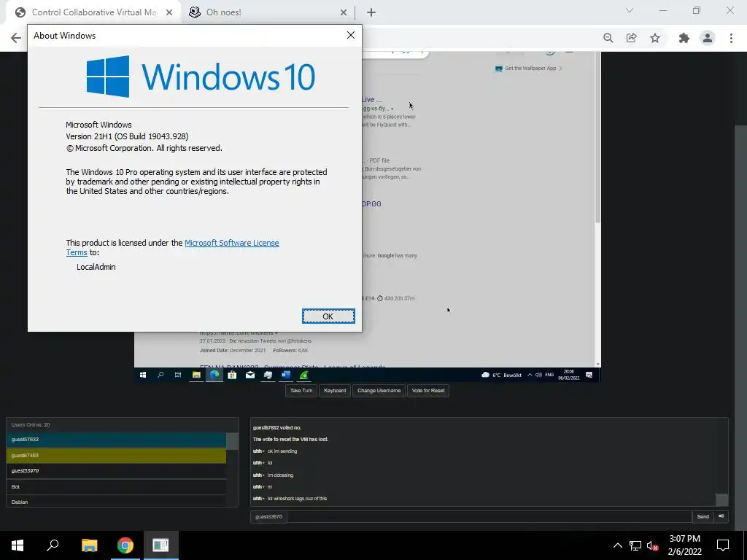Open the Mail icon in VM taskbar
This screenshot has height=560, width=747.
coord(250,375)
